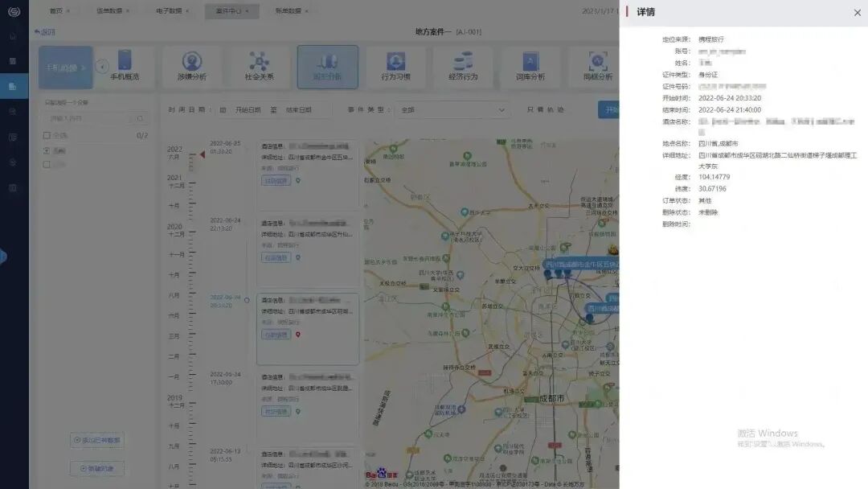Open the 社会关系 social relations view
This screenshot has height=489, width=868.
[x=259, y=65]
